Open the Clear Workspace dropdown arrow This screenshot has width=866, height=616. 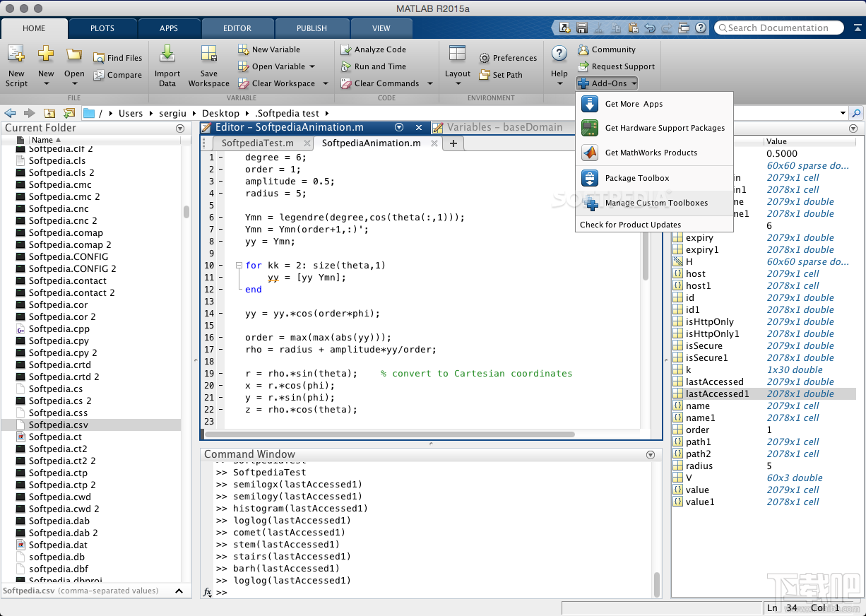click(x=325, y=83)
